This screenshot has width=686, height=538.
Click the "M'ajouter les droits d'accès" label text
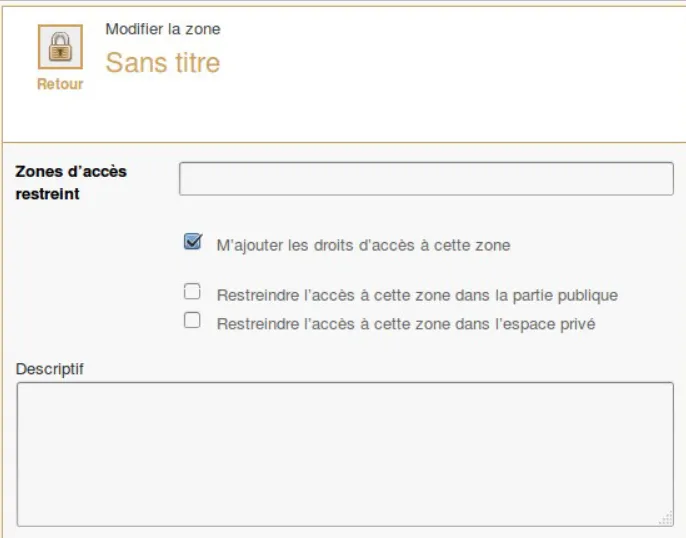tap(363, 244)
